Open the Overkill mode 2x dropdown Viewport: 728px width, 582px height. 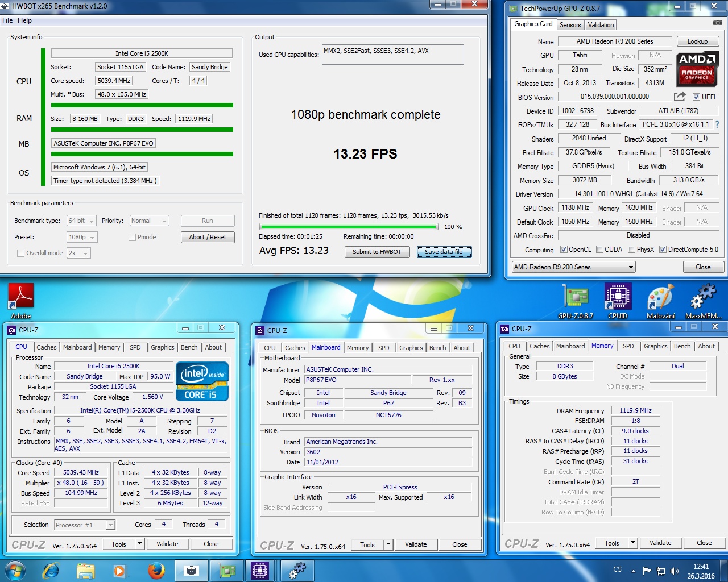coord(78,253)
